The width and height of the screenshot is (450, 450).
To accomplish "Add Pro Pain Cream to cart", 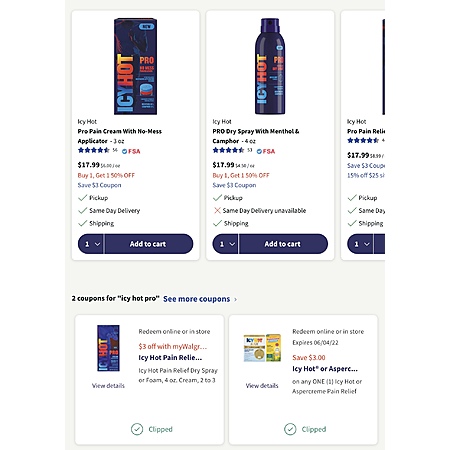I will [x=149, y=244].
